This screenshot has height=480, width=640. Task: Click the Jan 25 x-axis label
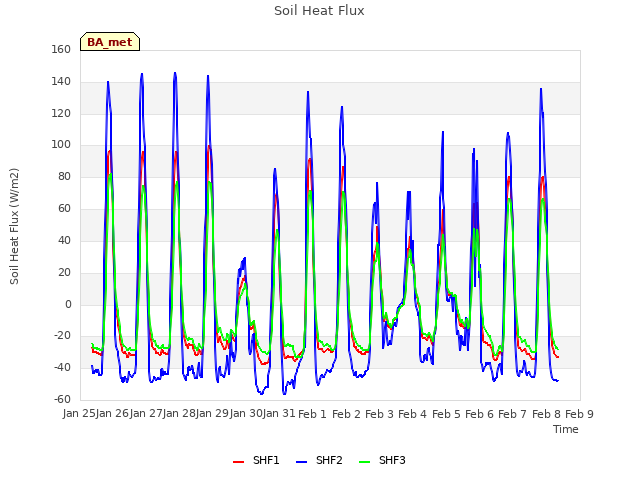coord(79,413)
